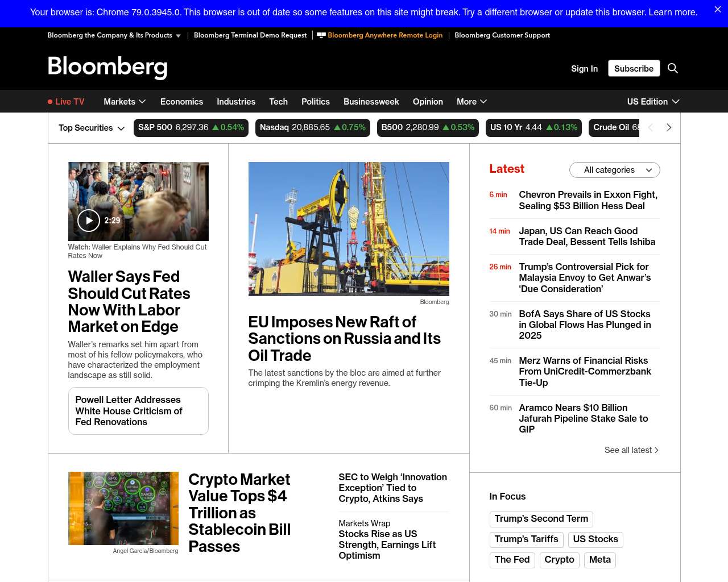Image resolution: width=728 pixels, height=582 pixels.
Task: Select the B500 ticker chip
Action: [428, 128]
